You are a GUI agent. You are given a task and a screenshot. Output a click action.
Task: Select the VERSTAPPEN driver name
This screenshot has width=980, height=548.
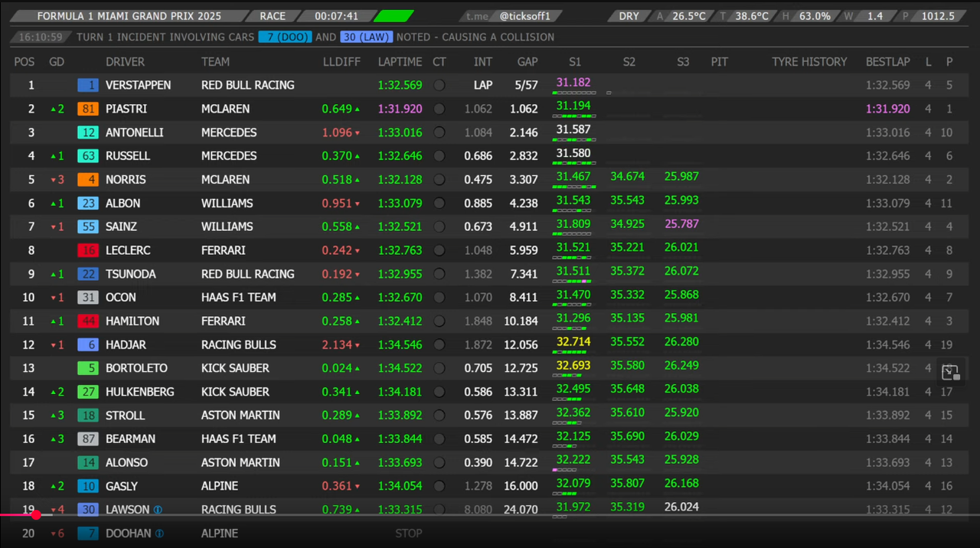pyautogui.click(x=138, y=86)
